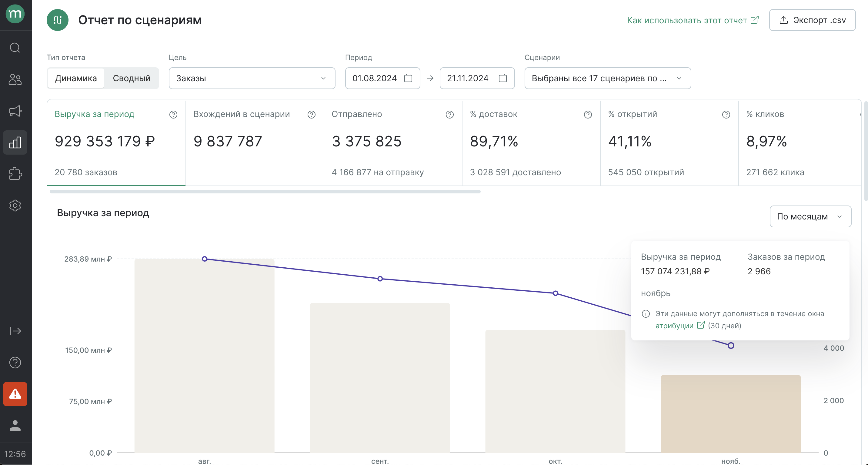Click the October line chart point
Screen dimensions: 868x465
coord(555,293)
